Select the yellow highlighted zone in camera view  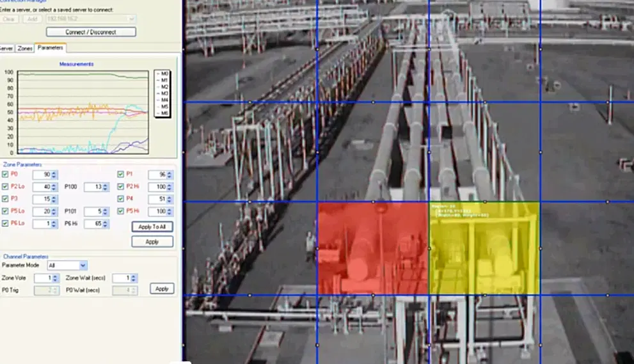484,248
